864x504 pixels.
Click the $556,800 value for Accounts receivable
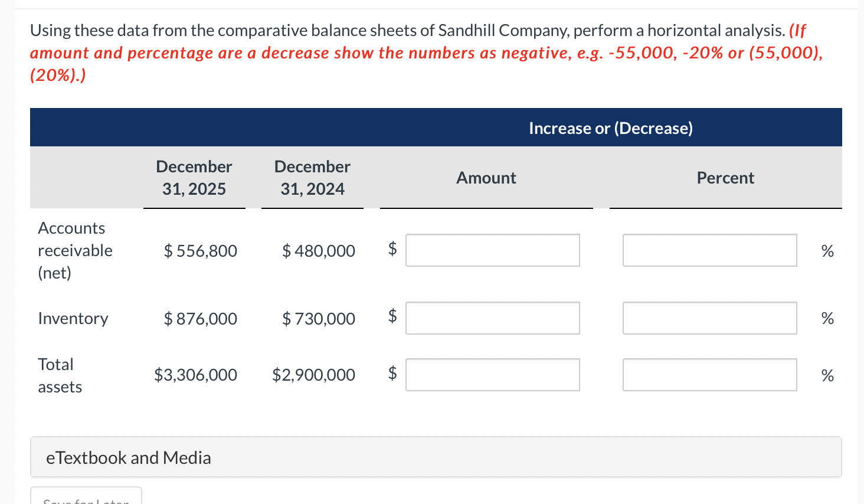[200, 250]
